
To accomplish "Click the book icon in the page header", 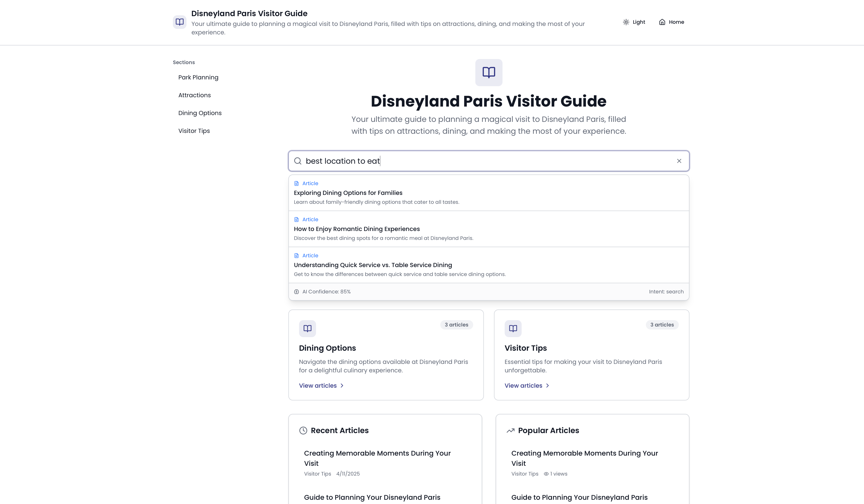I will tap(180, 22).
